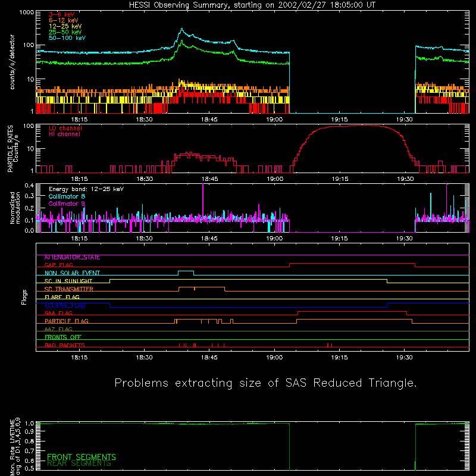
Task: Click the Normalized modulation axis label
Action: pos(15,208)
